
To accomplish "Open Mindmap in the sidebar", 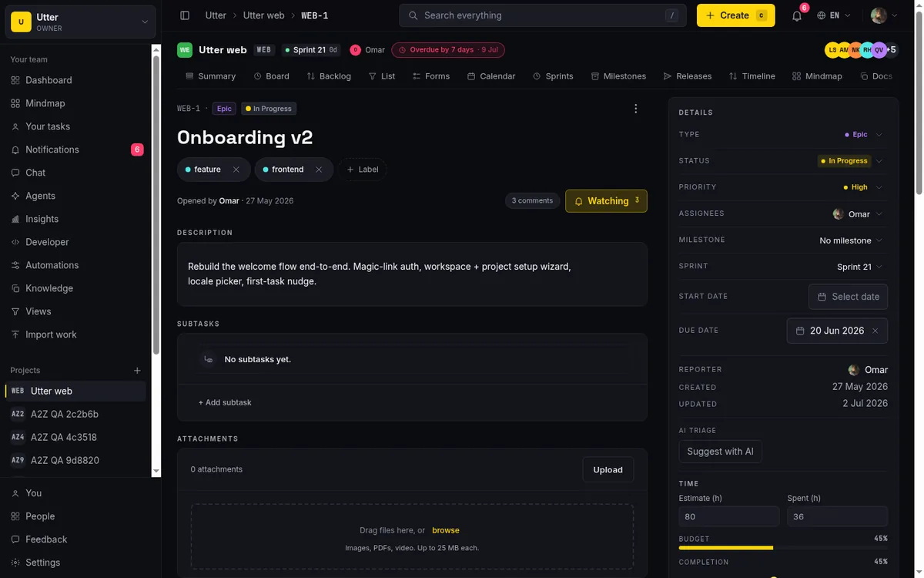I will pos(77,103).
